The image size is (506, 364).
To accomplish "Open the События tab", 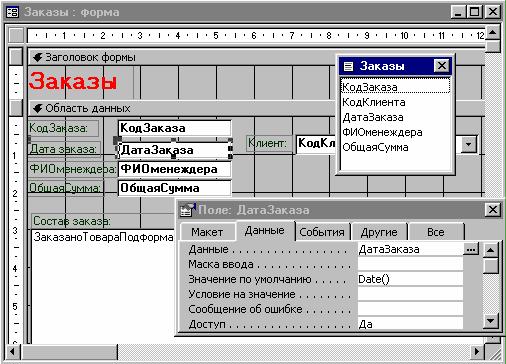I will click(322, 232).
